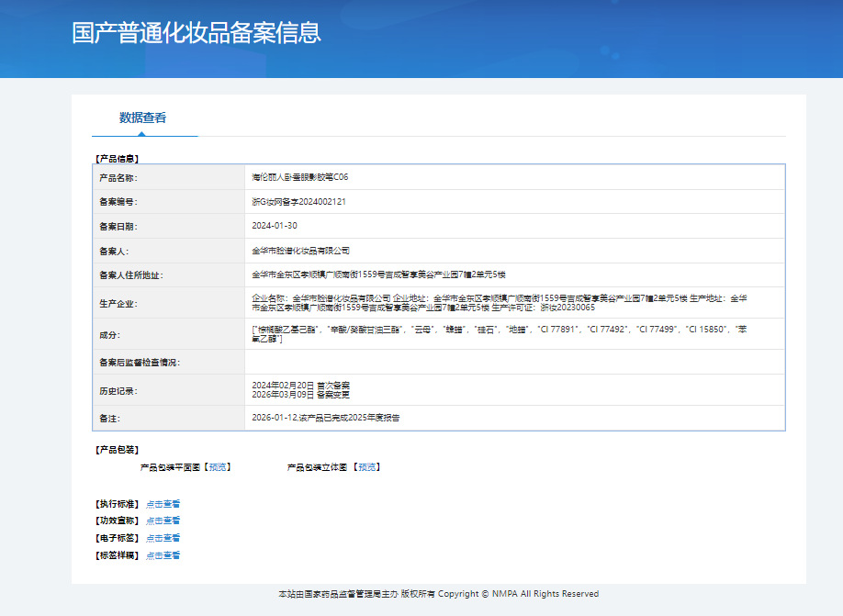The image size is (843, 616).
Task: Click the 备案人 company name value
Action: 300,251
